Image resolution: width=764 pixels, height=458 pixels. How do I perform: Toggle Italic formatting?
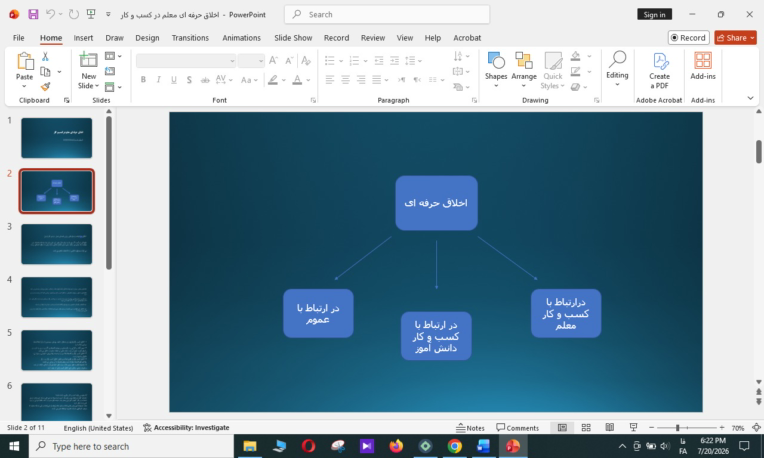(158, 79)
